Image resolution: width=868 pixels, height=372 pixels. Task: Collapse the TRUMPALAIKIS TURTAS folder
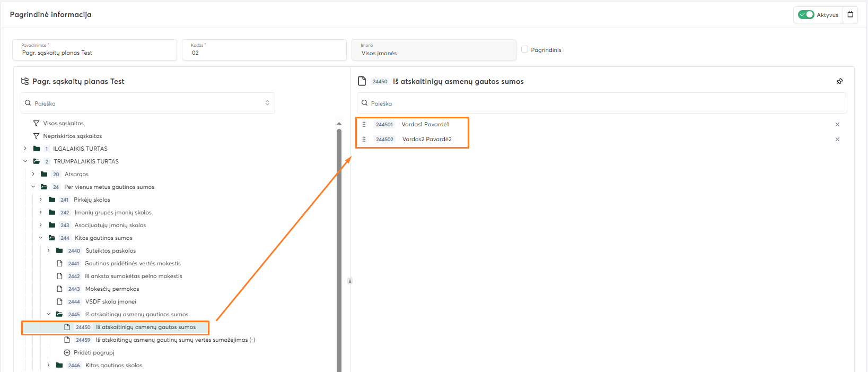tap(25, 161)
